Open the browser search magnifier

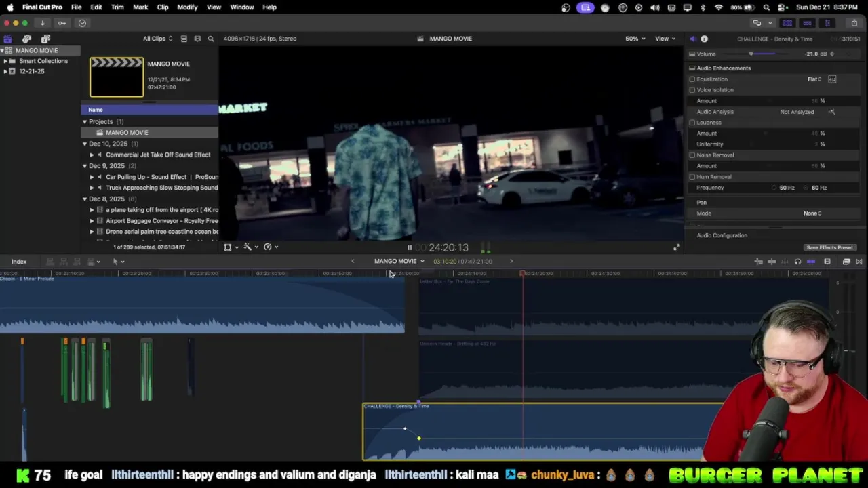click(x=211, y=39)
